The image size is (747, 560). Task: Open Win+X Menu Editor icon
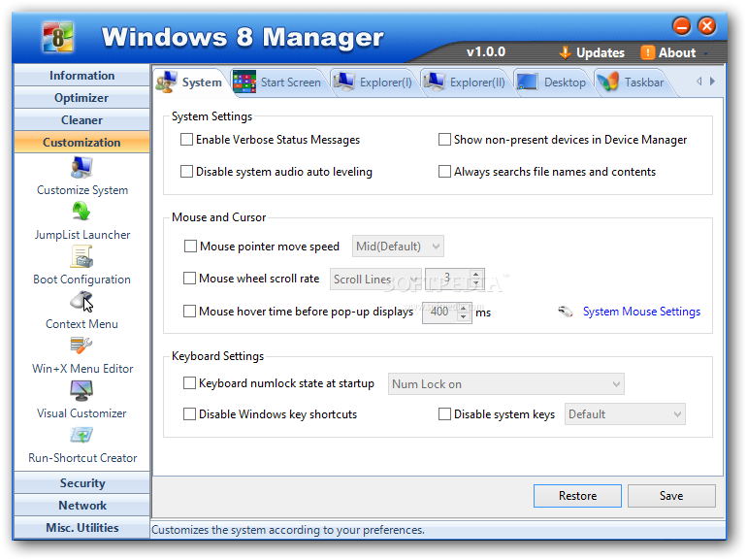(x=81, y=346)
